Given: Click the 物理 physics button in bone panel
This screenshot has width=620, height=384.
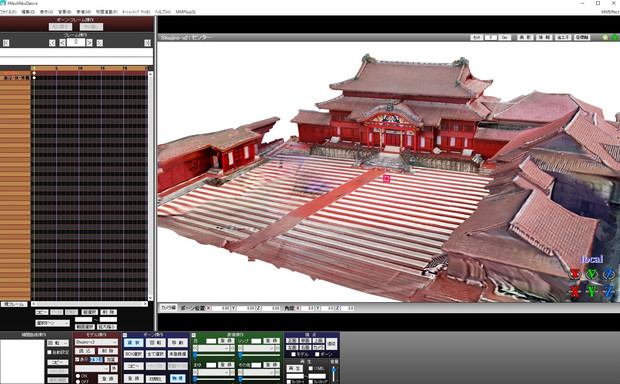Looking at the screenshot, I should (178, 379).
